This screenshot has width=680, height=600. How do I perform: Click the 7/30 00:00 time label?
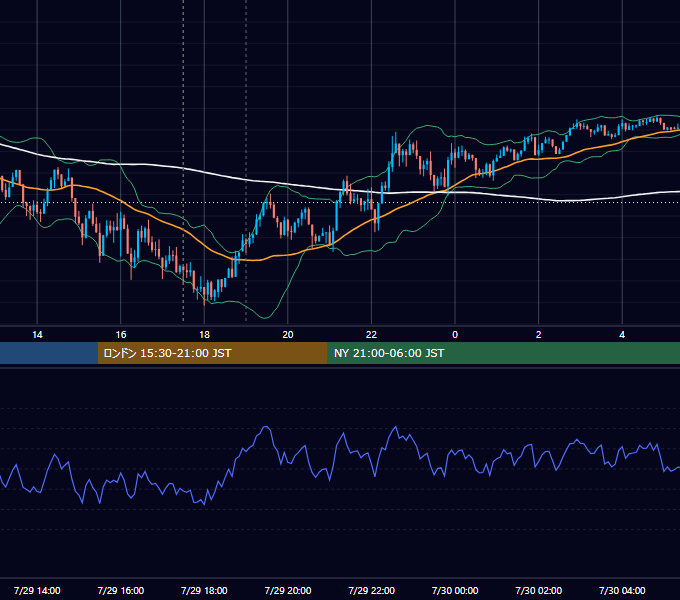(455, 590)
